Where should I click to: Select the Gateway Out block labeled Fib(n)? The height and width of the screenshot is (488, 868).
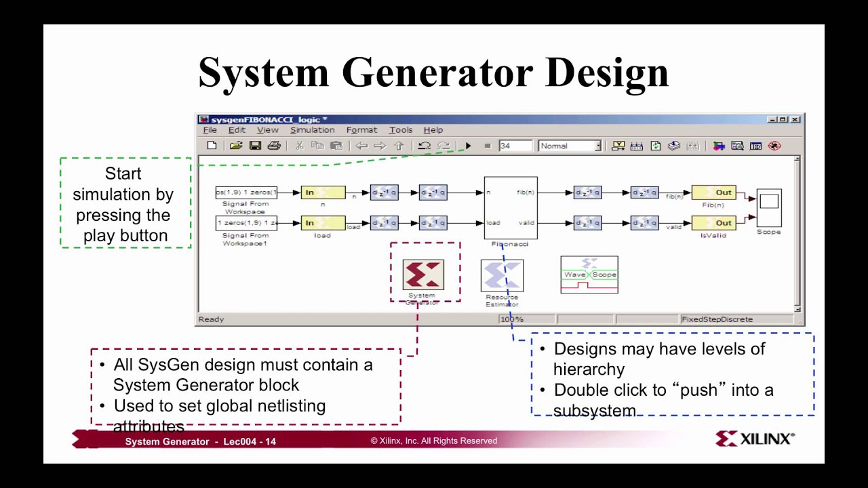click(713, 192)
